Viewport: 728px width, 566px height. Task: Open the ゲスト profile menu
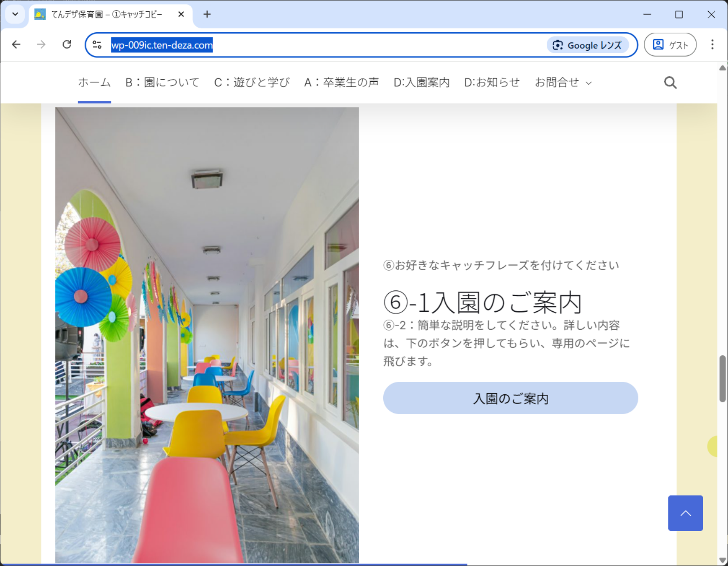[670, 45]
